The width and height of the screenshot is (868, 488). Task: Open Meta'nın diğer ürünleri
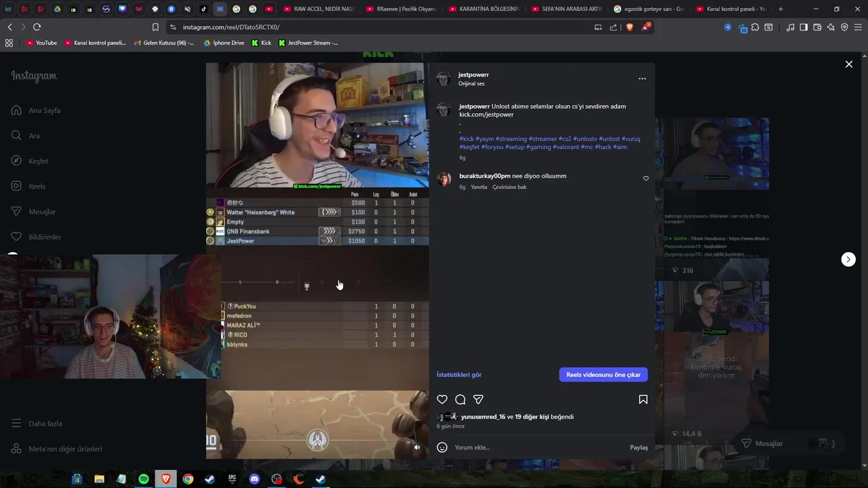pos(57,449)
